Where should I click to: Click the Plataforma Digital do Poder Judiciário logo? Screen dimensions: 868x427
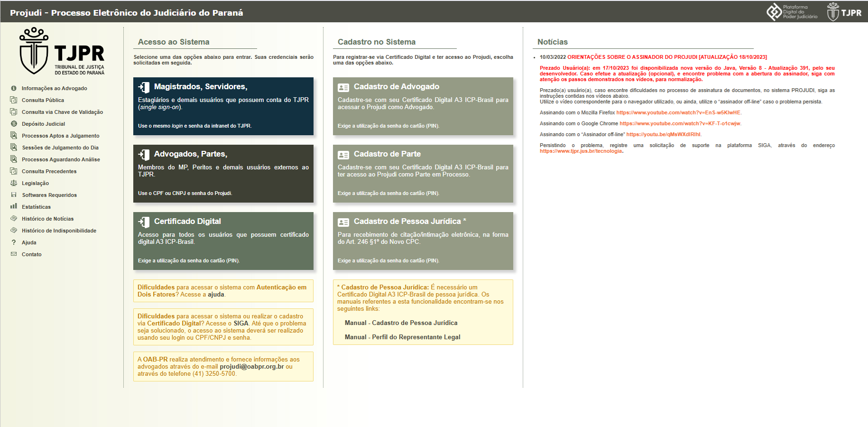pyautogui.click(x=792, y=12)
